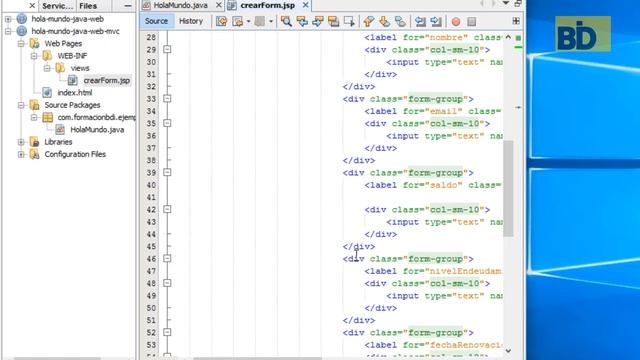640x360 pixels.
Task: Expand hola-mundo-java-web project node
Action: (x=8, y=19)
